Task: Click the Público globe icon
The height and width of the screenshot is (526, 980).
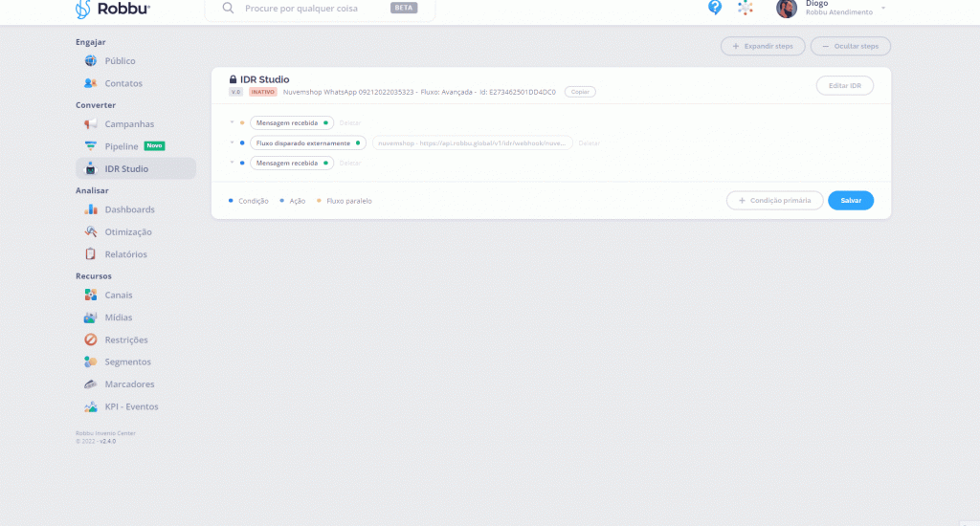Action: [x=91, y=61]
